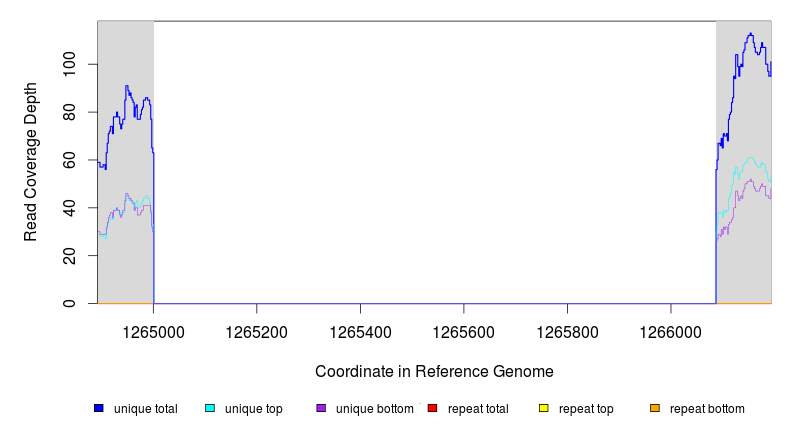Select the yellow repeat top legend swatch
The image size is (792, 432).
coord(544,408)
